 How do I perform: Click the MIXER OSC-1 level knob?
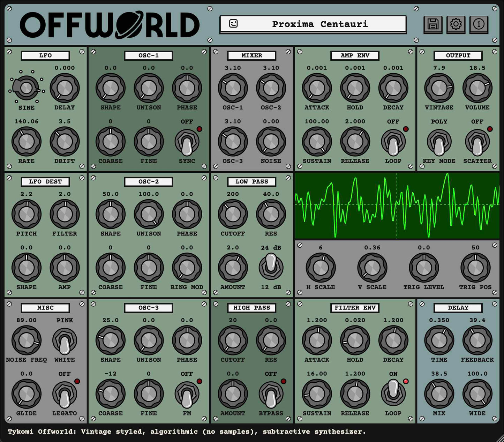coord(233,88)
